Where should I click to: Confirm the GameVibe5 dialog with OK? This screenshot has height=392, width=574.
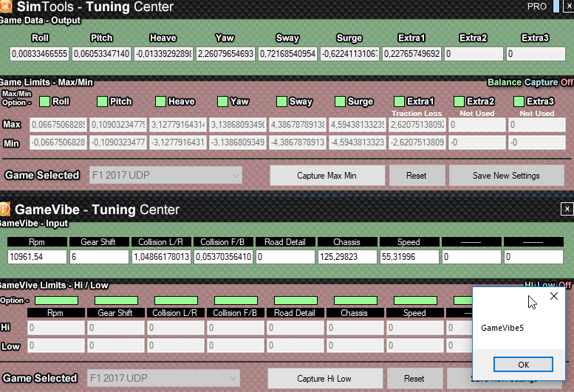click(x=523, y=364)
